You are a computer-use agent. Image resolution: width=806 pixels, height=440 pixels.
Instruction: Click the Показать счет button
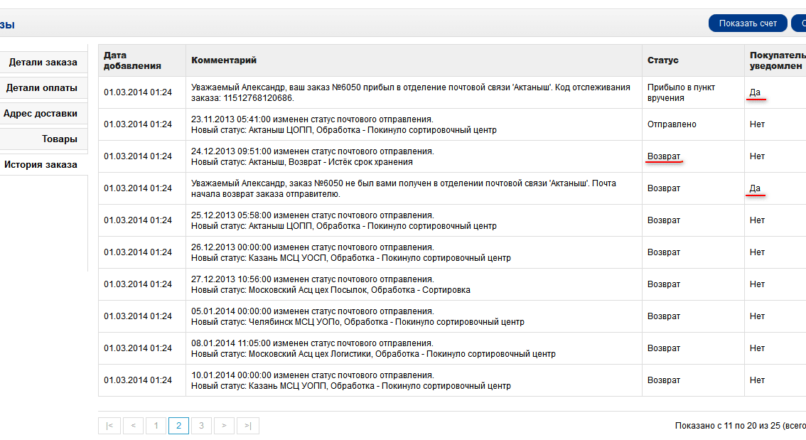coord(748,23)
